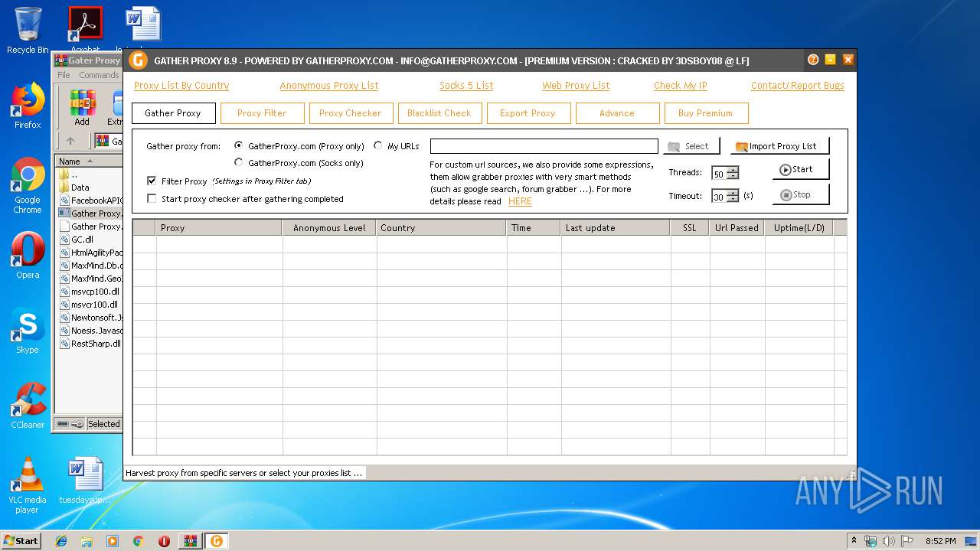Click the Check My IP link
This screenshot has width=980, height=551.
point(681,86)
